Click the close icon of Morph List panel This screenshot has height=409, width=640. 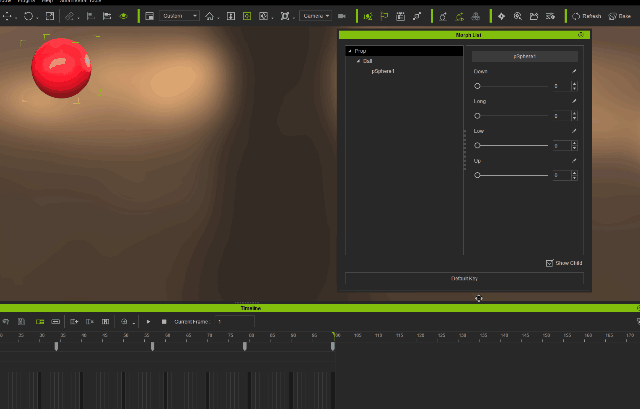coord(581,35)
